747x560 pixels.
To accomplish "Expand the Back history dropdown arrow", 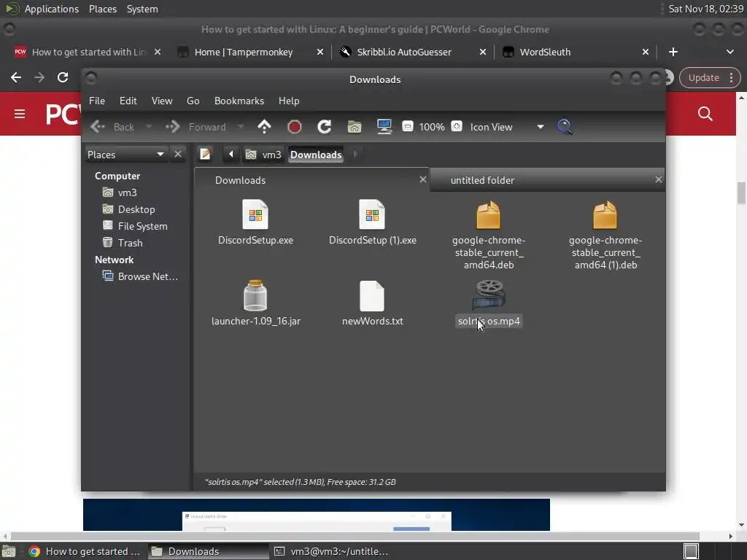I will [149, 127].
